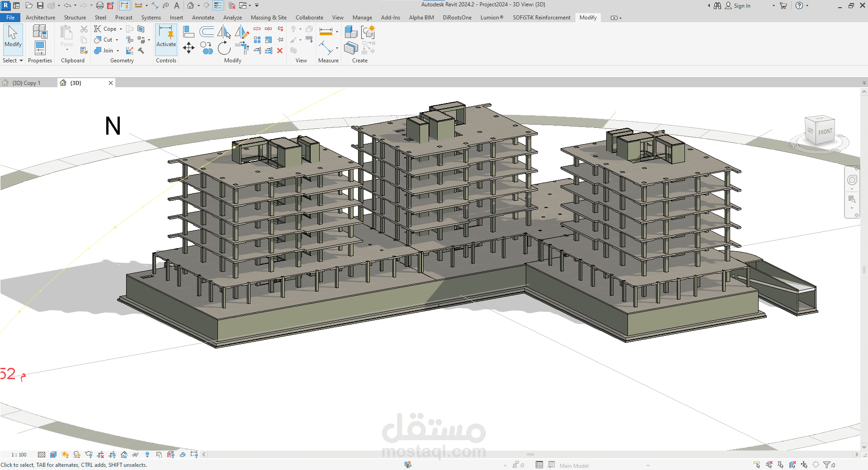Select the Array tool icon
The image size is (868, 470).
click(x=257, y=40)
